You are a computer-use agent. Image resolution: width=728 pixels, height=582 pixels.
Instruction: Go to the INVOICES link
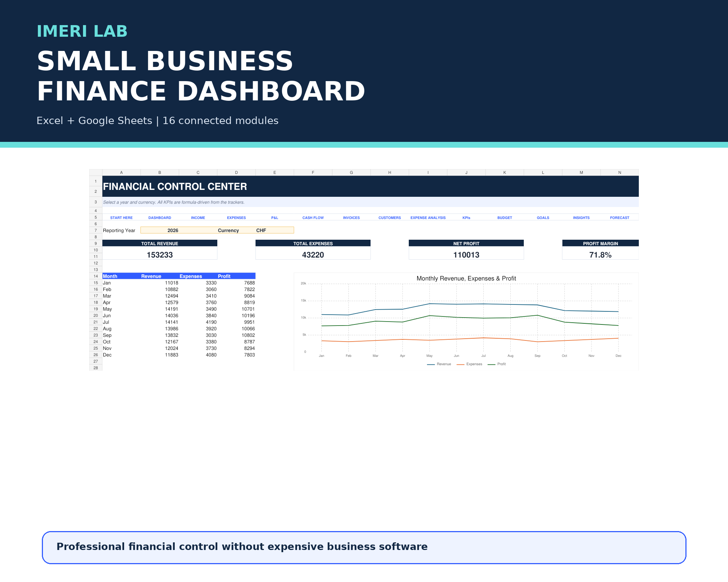pyautogui.click(x=351, y=218)
